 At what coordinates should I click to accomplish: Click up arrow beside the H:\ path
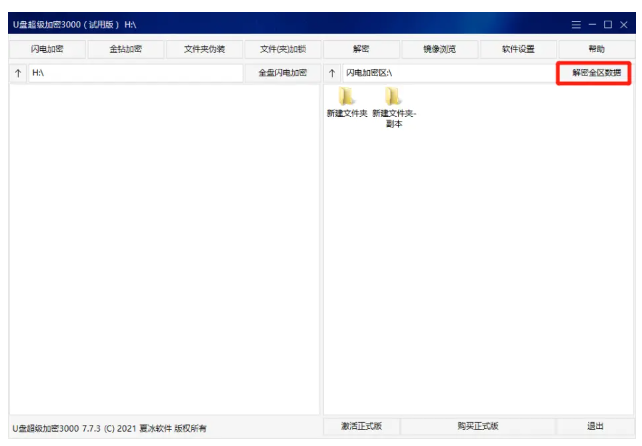tap(17, 74)
